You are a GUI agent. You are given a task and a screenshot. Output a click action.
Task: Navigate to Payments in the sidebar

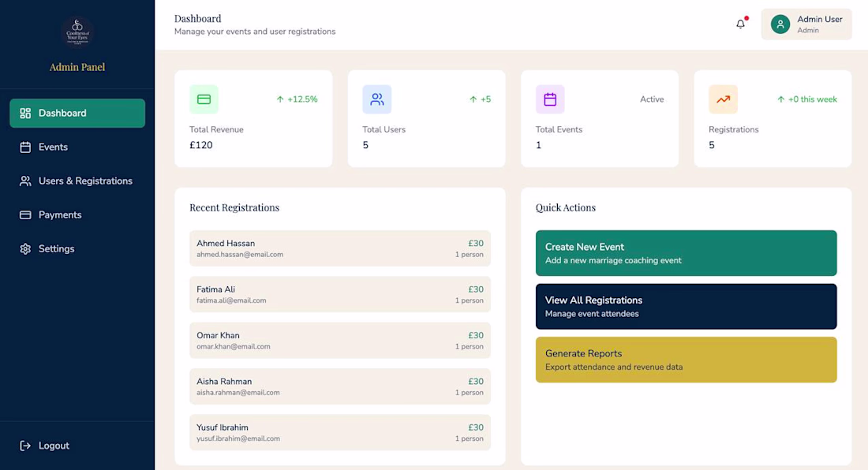(x=60, y=215)
